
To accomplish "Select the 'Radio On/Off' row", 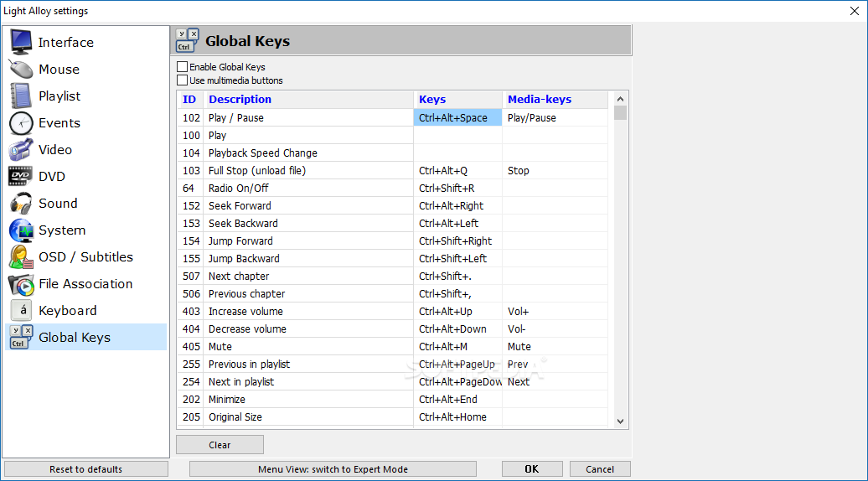I will tap(392, 189).
